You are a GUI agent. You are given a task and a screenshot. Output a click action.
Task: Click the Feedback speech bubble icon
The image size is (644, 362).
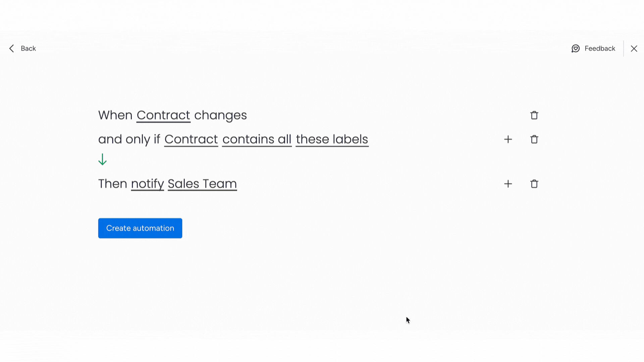click(576, 49)
